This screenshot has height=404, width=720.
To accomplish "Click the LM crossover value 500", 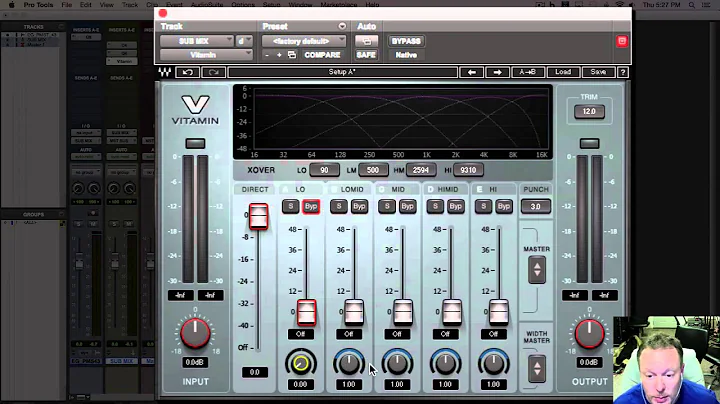I will point(373,170).
